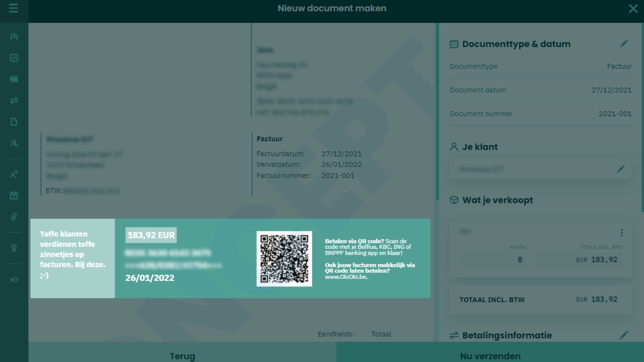This screenshot has width=644, height=362.
Task: Open the transfer arrows sidebar icon
Action: 14,100
